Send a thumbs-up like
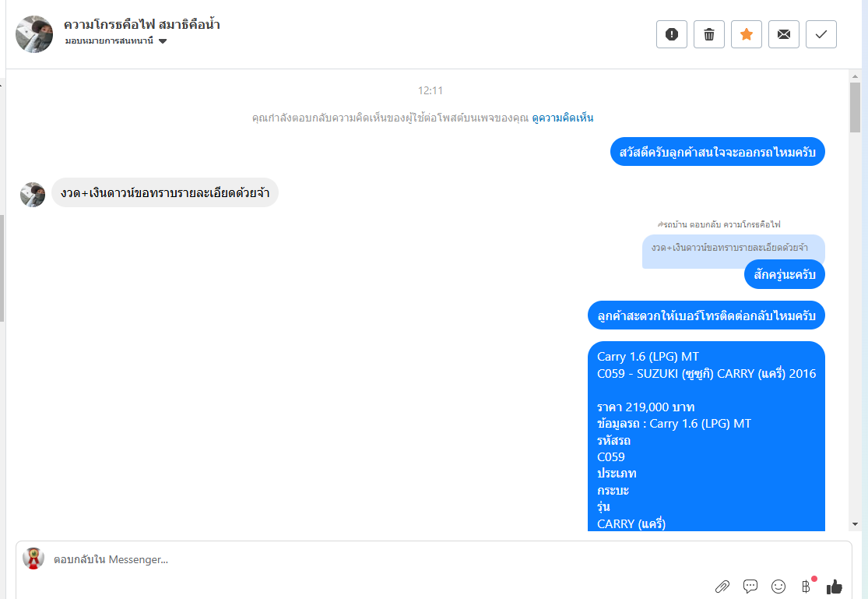This screenshot has width=868, height=599. [x=835, y=587]
